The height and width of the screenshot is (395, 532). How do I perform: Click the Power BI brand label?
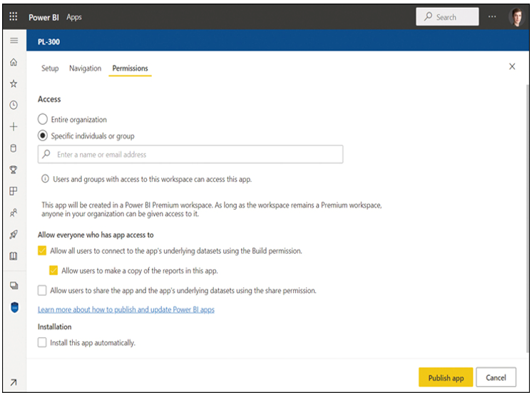tap(44, 17)
